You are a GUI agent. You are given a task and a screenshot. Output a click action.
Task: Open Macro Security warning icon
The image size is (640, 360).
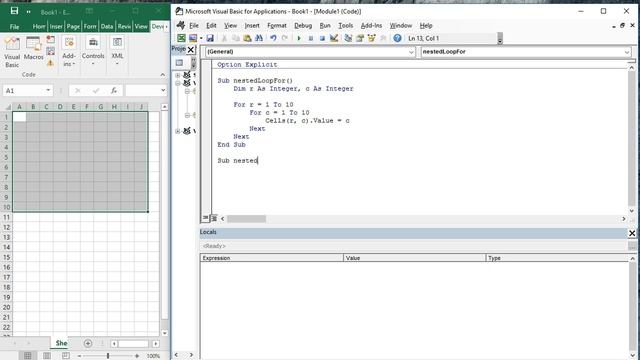tap(51, 63)
